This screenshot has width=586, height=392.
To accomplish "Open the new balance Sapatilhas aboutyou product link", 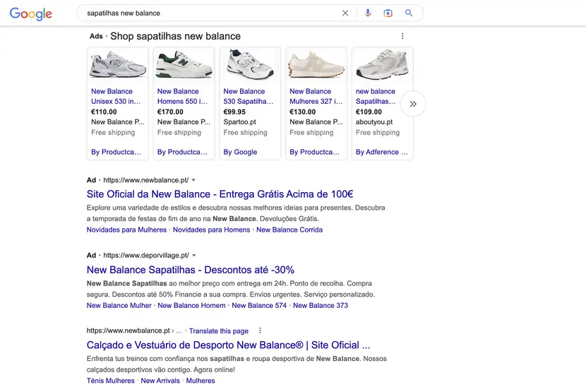I will click(x=376, y=96).
